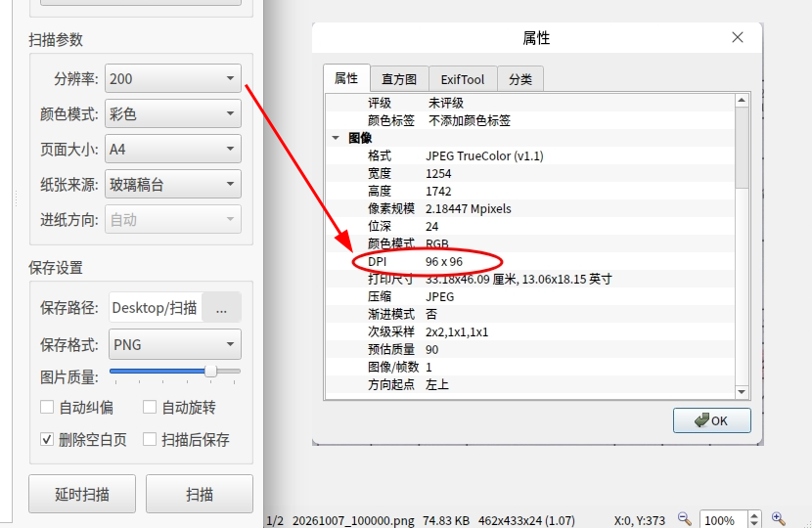Collapse the 图像 section in properties list
This screenshot has height=528, width=812.
(x=336, y=138)
